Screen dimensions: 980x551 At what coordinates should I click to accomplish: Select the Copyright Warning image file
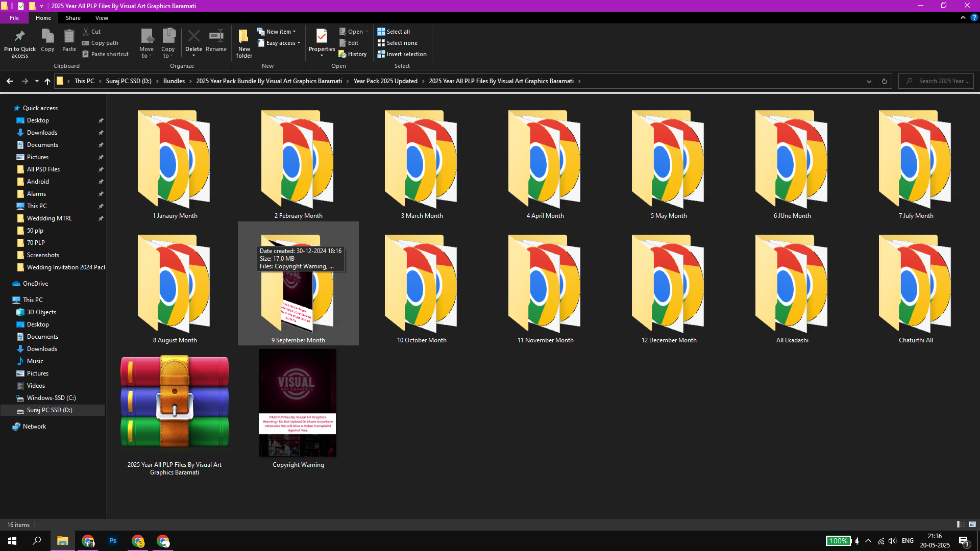click(x=298, y=409)
